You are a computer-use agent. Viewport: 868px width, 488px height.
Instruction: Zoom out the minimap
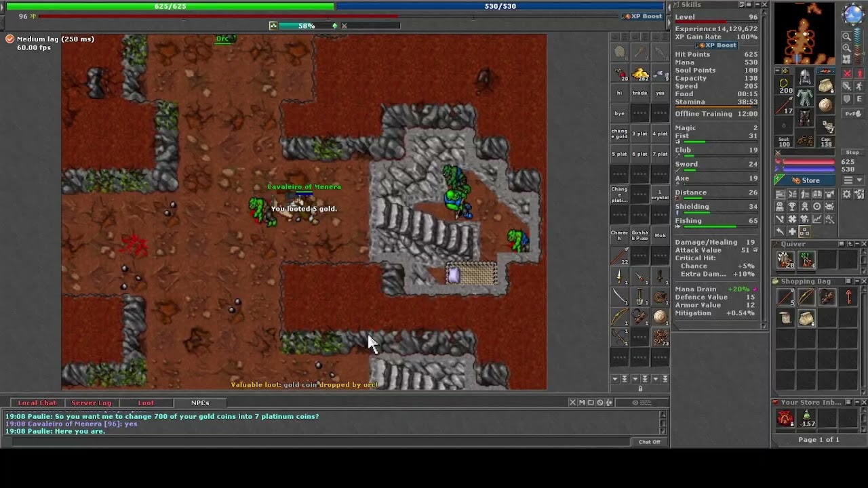847,36
